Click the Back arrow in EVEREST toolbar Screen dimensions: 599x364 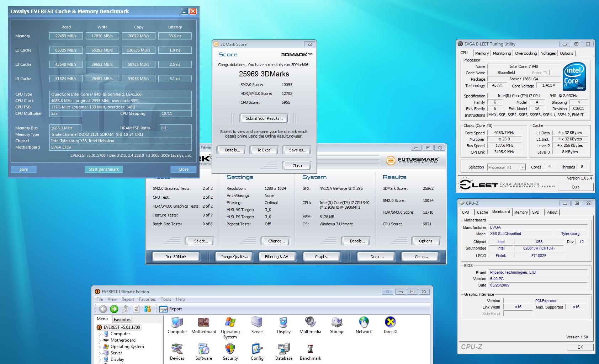click(103, 309)
